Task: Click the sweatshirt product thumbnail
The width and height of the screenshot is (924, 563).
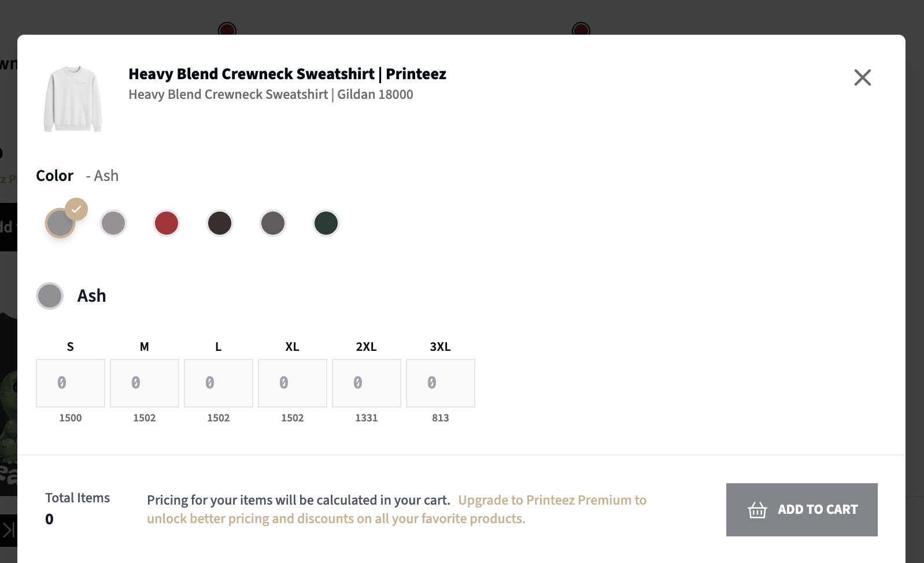Action: point(73,99)
